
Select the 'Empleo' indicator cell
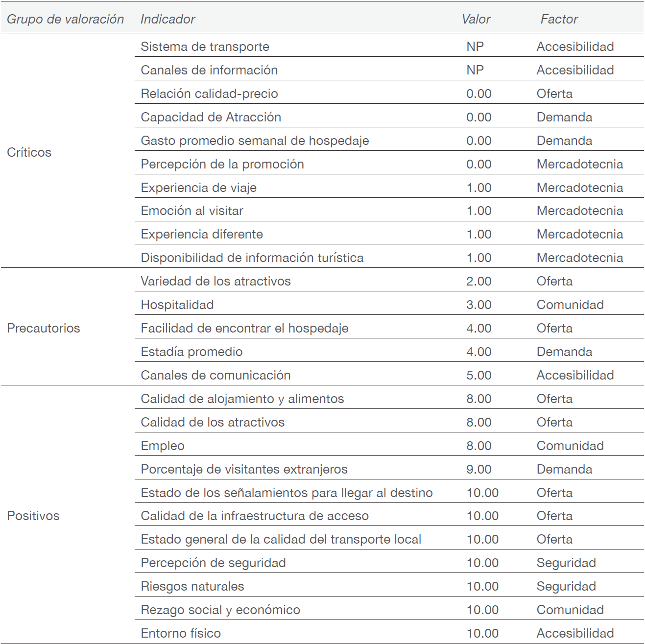coord(163,446)
